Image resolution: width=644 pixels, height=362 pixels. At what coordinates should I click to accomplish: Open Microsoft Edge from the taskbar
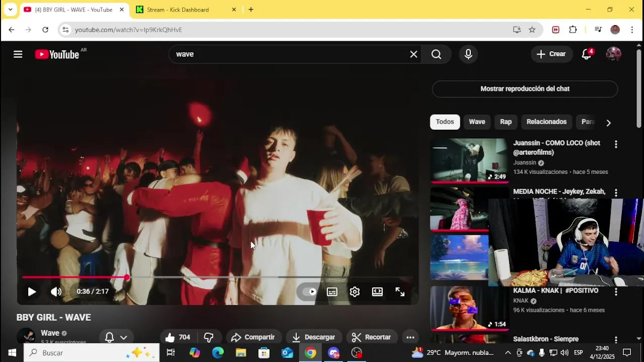[x=218, y=353]
